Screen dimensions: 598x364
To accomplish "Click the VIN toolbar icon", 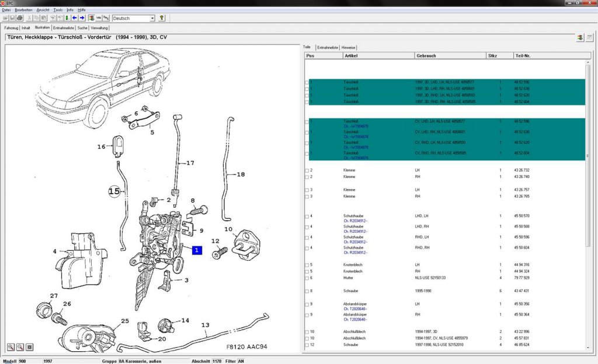I will click(x=99, y=18).
